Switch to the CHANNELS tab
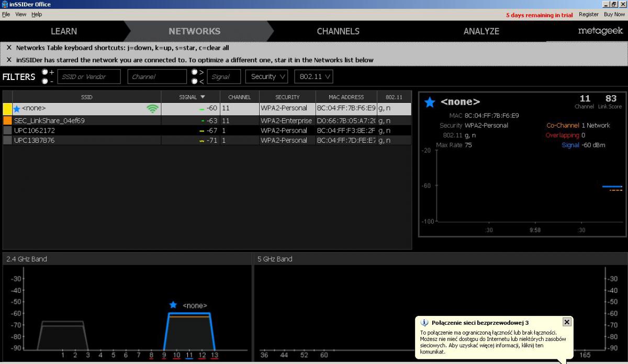Viewport: 628px width, 364px height. point(338,31)
